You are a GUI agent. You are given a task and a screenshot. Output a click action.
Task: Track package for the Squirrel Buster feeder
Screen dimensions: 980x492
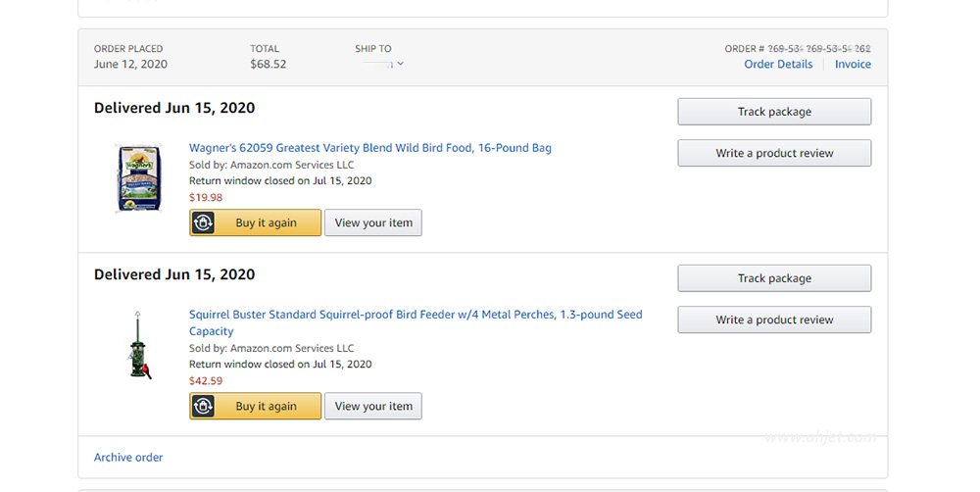(x=774, y=278)
